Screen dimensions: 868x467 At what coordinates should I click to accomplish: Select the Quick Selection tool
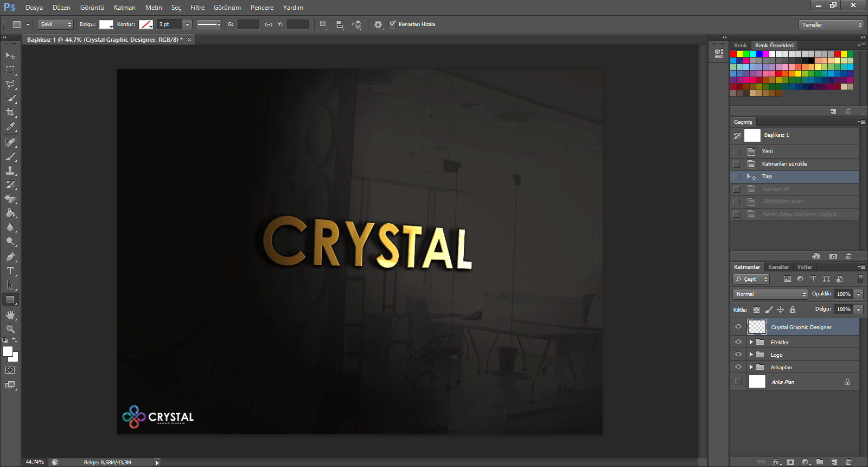[x=10, y=98]
